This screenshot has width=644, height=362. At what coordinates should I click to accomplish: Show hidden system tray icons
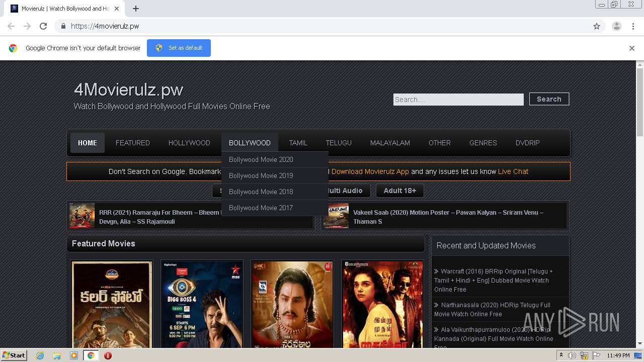coord(561,355)
